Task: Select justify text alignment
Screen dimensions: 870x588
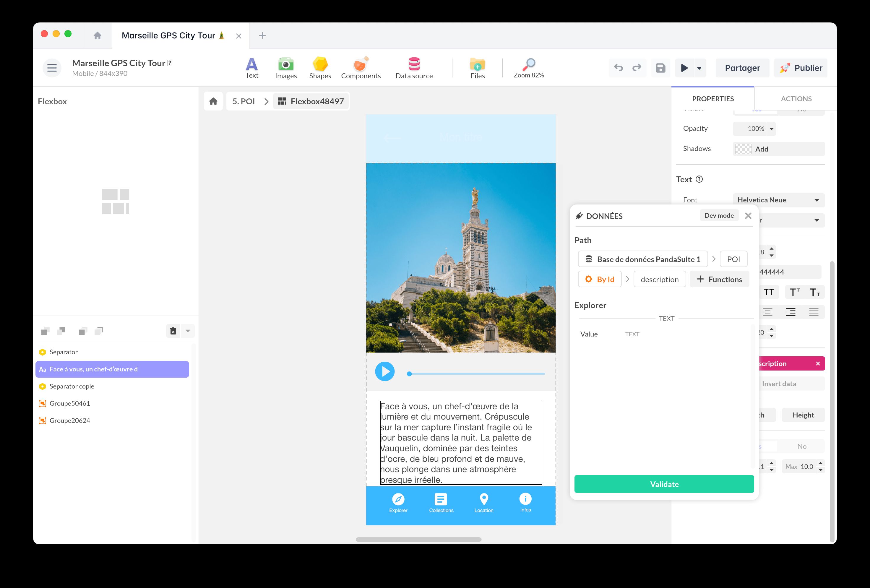Action: click(814, 312)
